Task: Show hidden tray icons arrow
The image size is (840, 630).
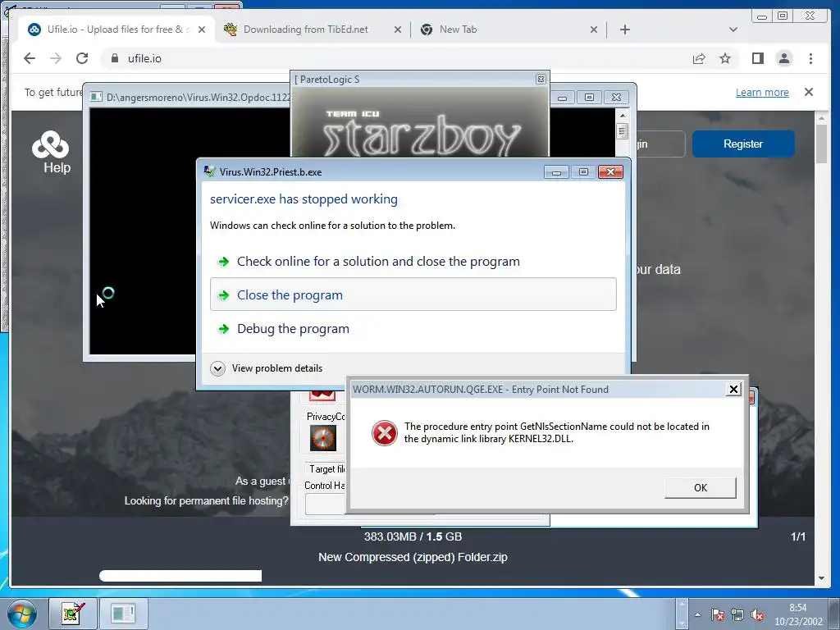Action: click(x=697, y=614)
